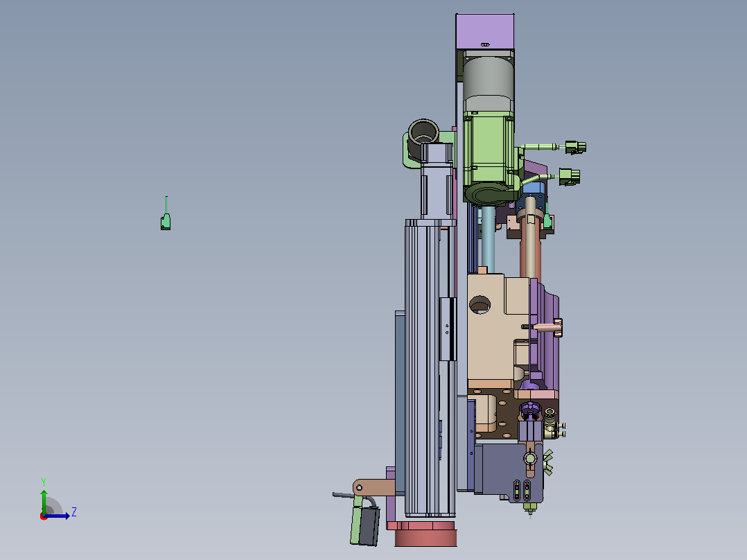Click the round hole in the beige block

click(x=480, y=304)
